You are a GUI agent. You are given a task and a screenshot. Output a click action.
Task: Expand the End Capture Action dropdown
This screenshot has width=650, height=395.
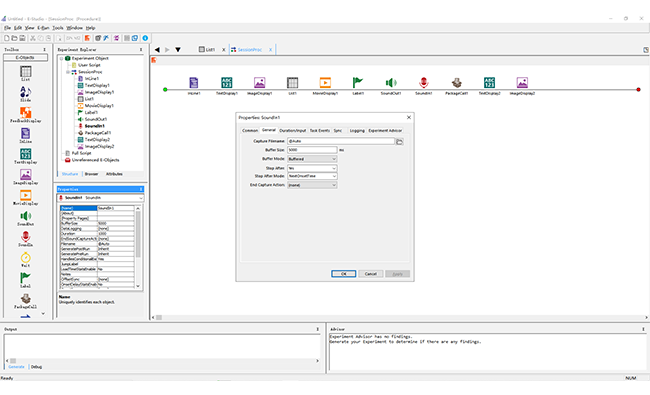tap(312, 185)
